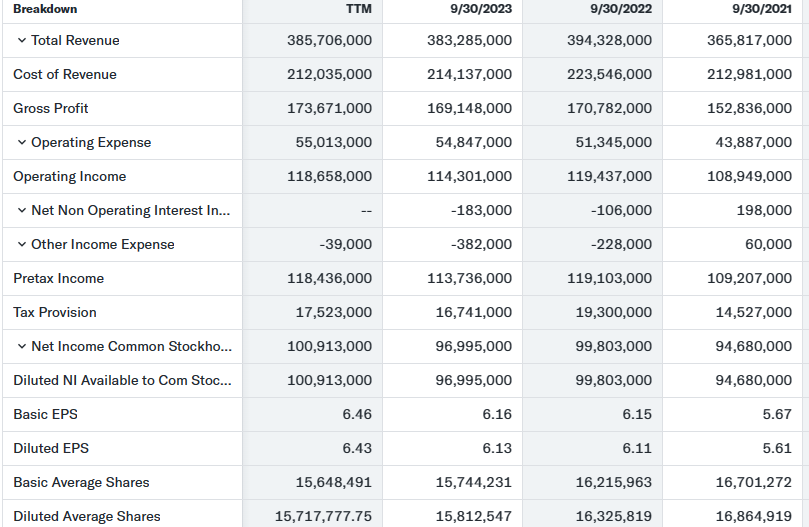Click the Gross Profit label
The image size is (809, 527).
click(51, 108)
